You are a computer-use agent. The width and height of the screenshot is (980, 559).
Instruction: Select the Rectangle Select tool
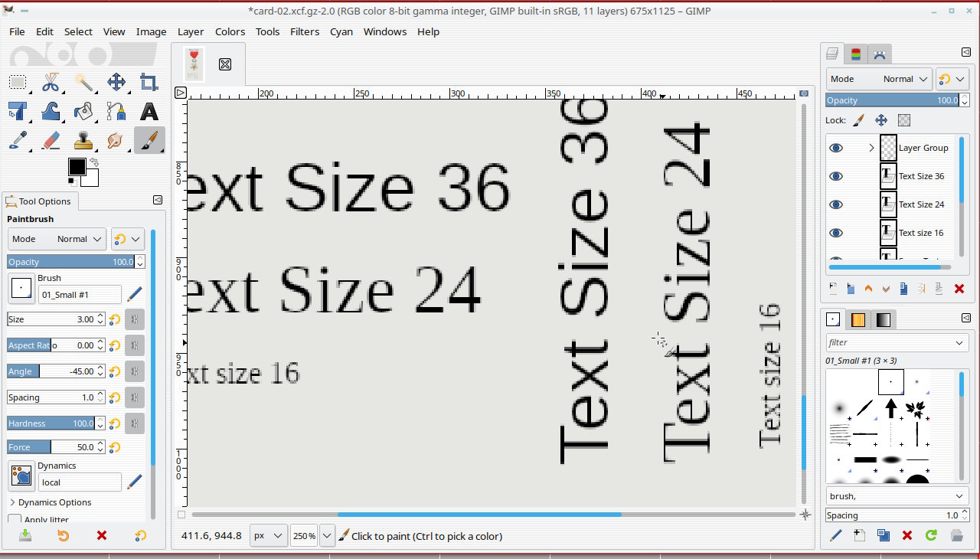click(18, 83)
